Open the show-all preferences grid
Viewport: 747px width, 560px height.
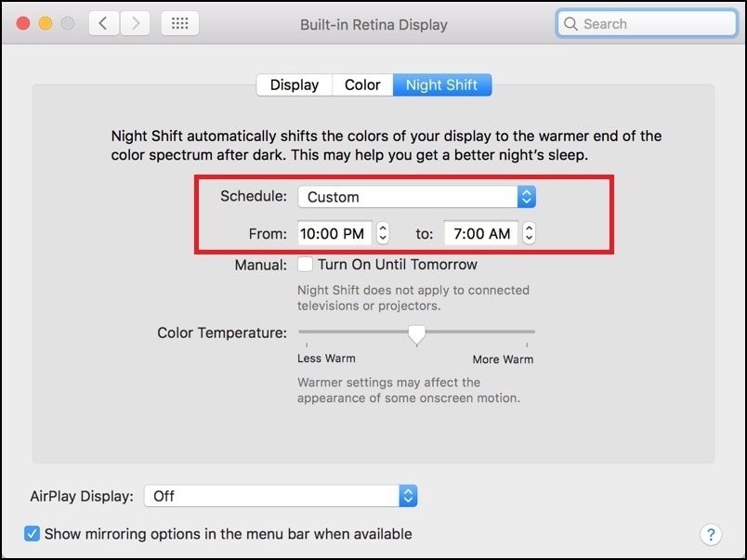[179, 24]
